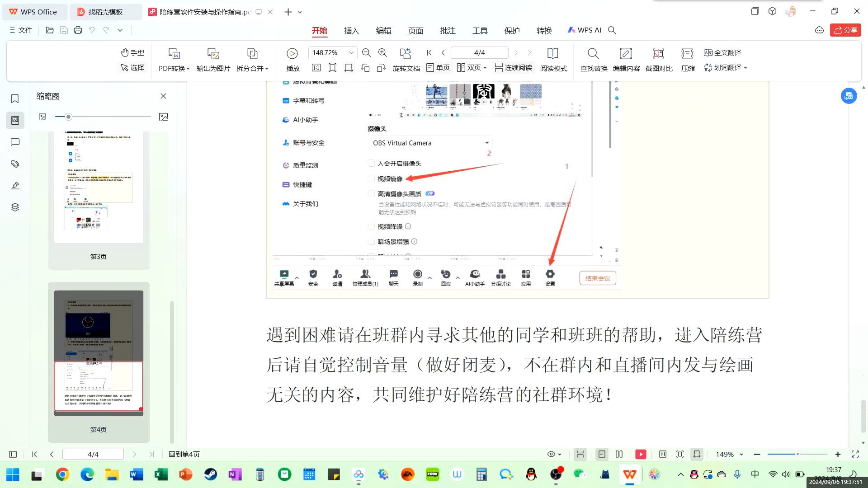
Task: Switch to the 插入 ribbon tab
Action: (351, 30)
